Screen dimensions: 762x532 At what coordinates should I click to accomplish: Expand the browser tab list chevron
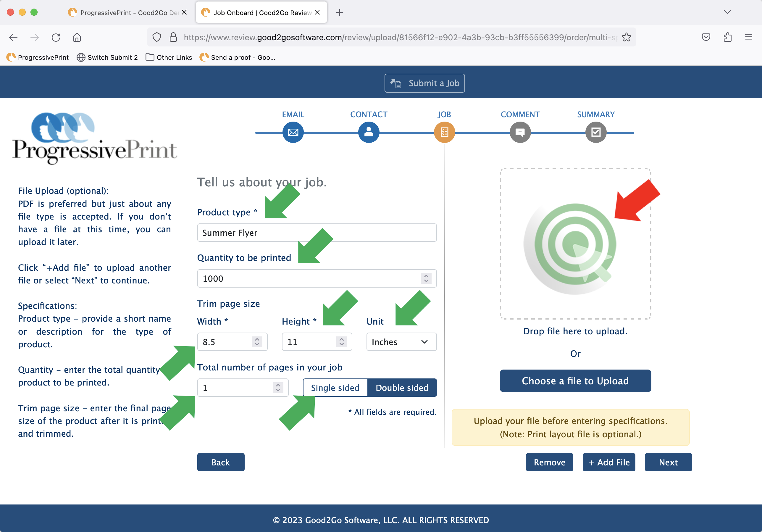[x=727, y=12]
